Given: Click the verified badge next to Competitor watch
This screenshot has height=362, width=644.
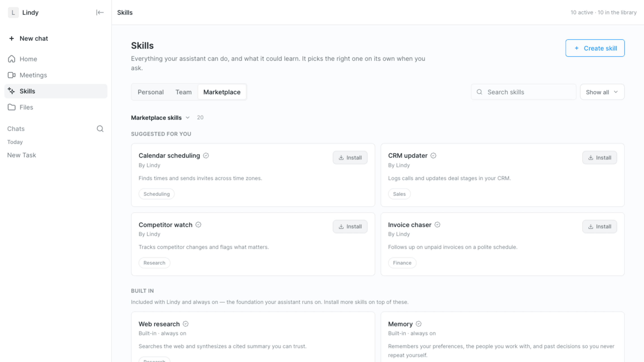Looking at the screenshot, I should pos(198,225).
